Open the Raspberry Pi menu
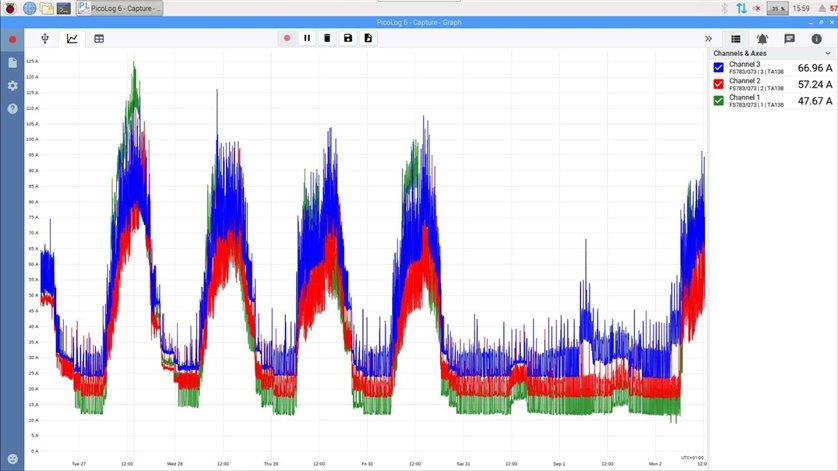Image resolution: width=838 pixels, height=471 pixels. [10, 8]
